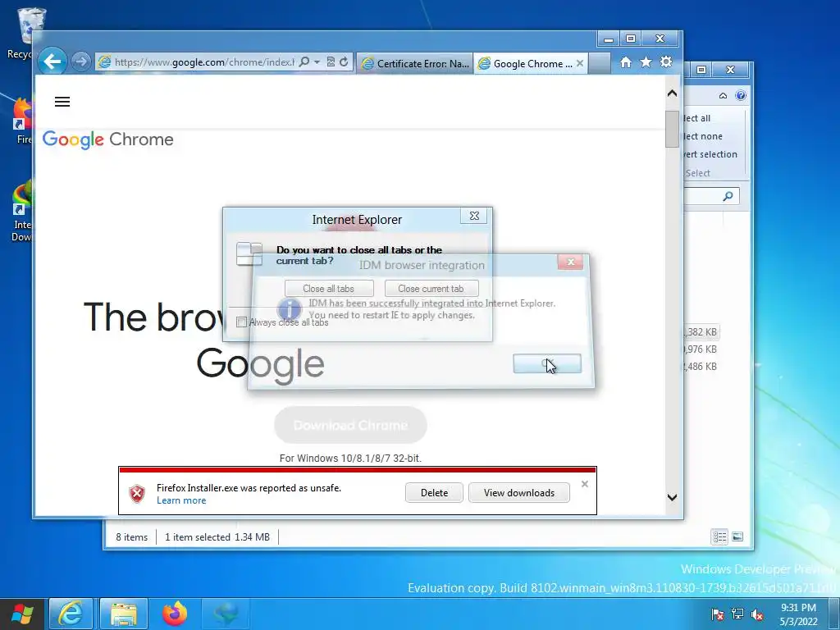This screenshot has height=630, width=840.
Task: Refresh the page with the reload icon
Action: tap(344, 62)
